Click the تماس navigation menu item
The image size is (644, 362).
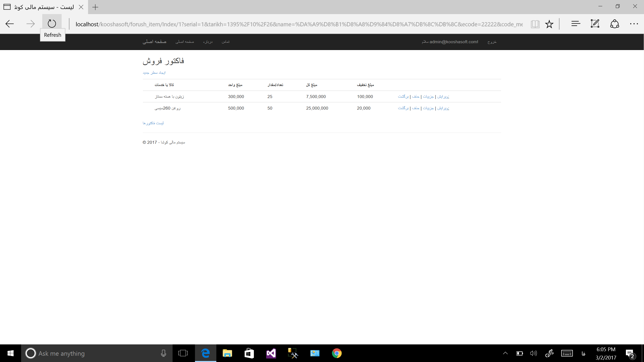click(x=225, y=42)
